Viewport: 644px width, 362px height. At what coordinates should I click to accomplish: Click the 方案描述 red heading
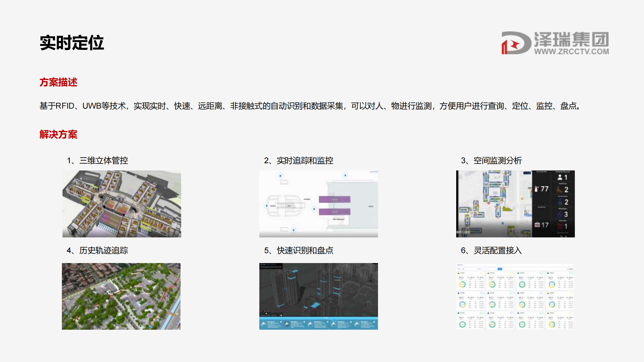[58, 82]
